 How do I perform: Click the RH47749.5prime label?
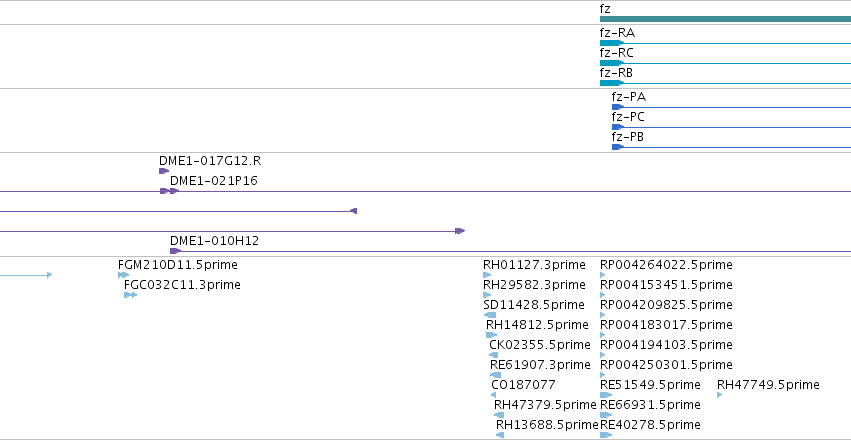click(x=768, y=385)
